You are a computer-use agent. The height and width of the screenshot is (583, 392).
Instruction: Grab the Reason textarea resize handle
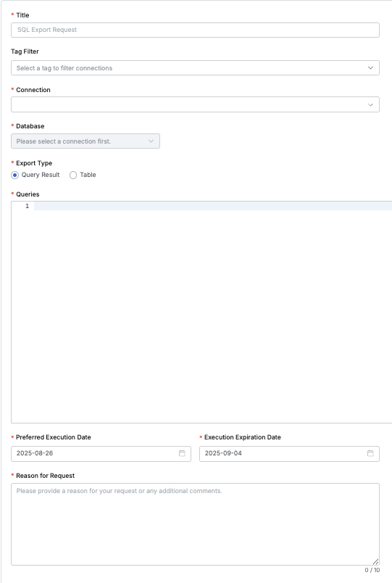pos(375,561)
